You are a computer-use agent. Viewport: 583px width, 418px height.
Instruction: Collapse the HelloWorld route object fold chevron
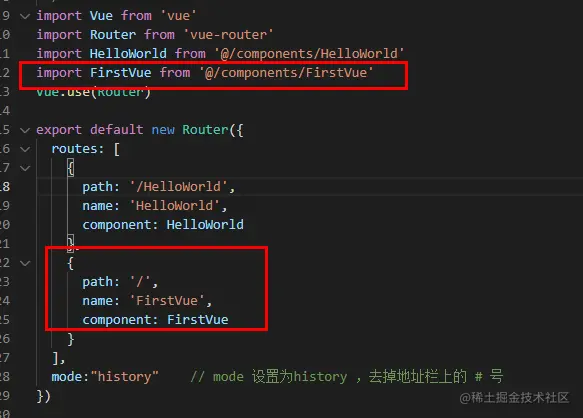pos(25,168)
